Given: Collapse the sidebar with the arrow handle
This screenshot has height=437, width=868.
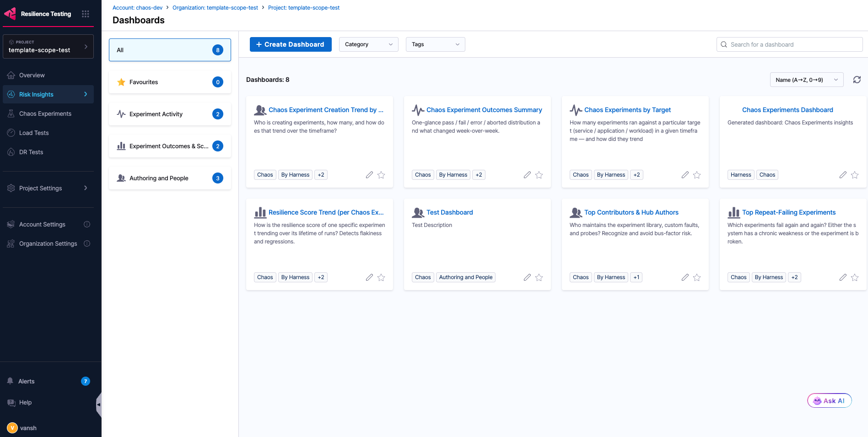Looking at the screenshot, I should (98, 405).
